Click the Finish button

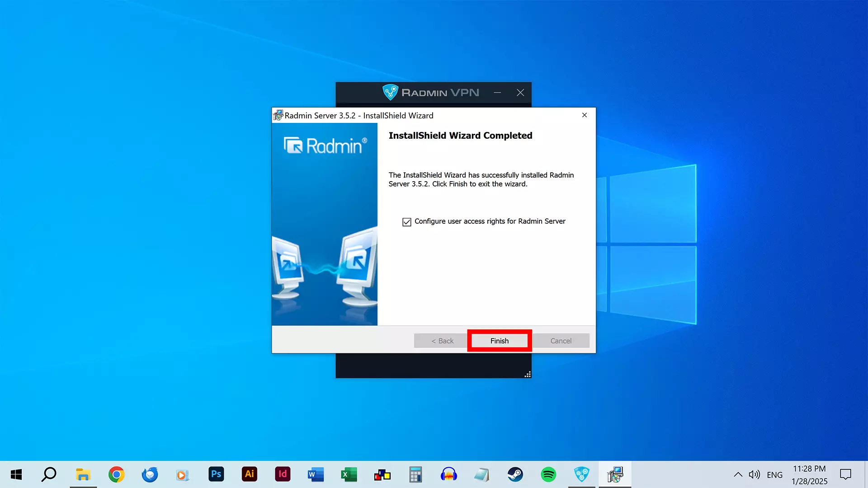[x=499, y=341]
